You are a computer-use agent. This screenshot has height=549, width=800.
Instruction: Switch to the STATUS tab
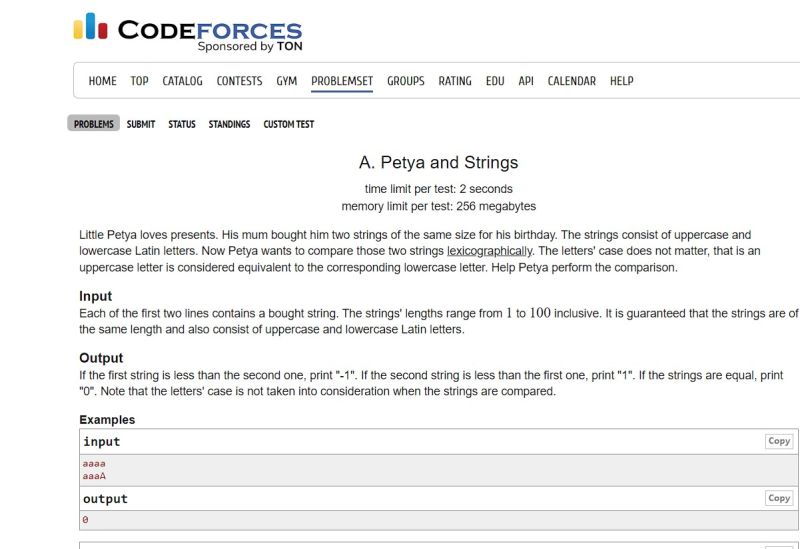tap(182, 124)
